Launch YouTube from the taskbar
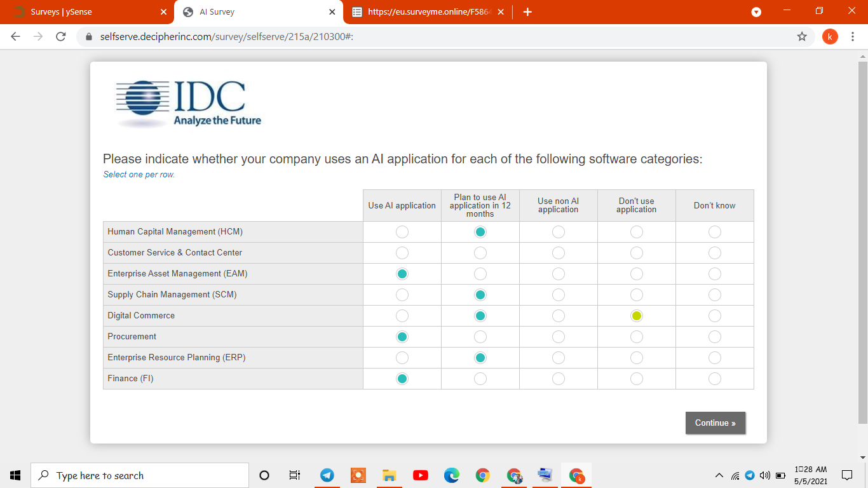The height and width of the screenshot is (488, 868). [x=421, y=475]
